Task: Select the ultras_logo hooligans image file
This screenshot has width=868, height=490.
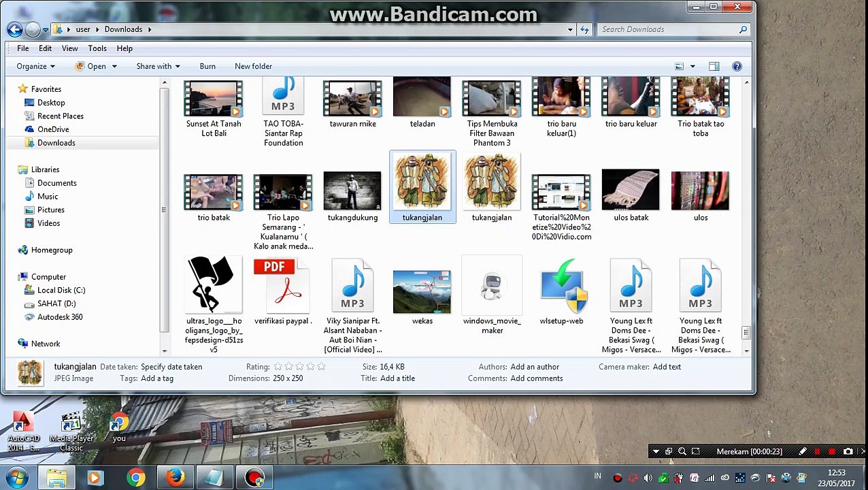Action: coord(213,305)
